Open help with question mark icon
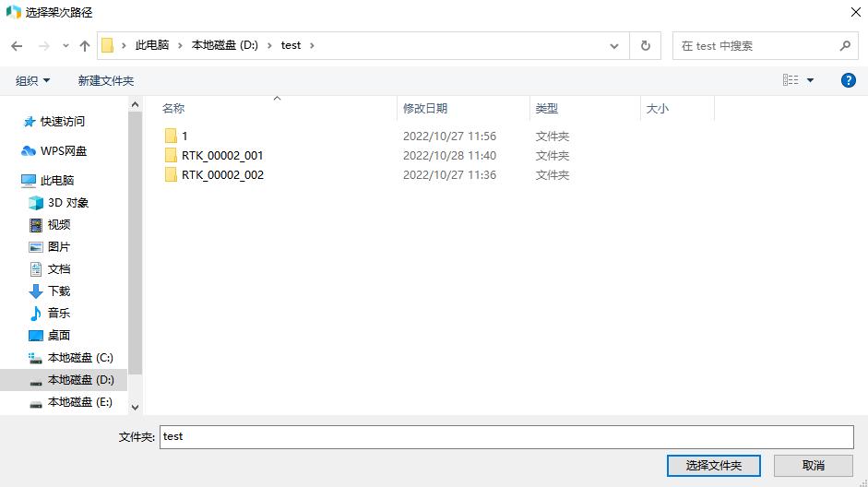Image resolution: width=868 pixels, height=487 pixels. click(x=848, y=80)
